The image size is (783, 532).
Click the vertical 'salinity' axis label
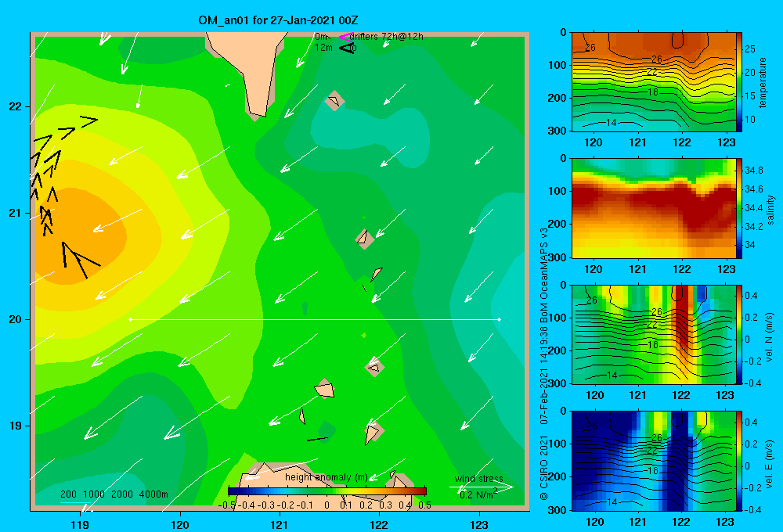(x=770, y=210)
